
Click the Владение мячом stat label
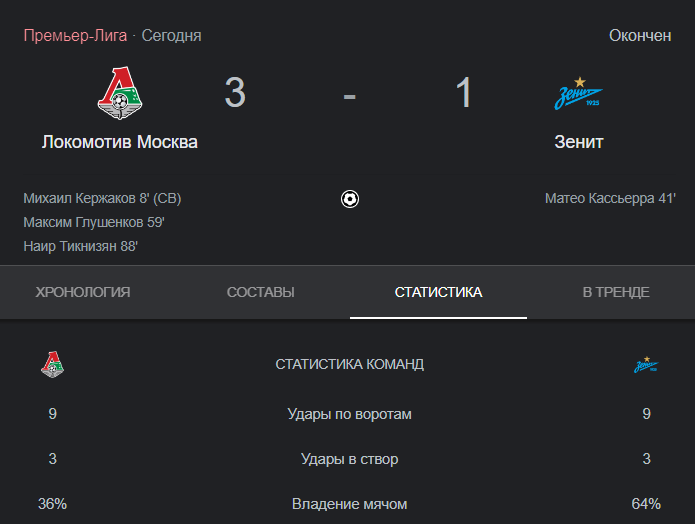[349, 504]
